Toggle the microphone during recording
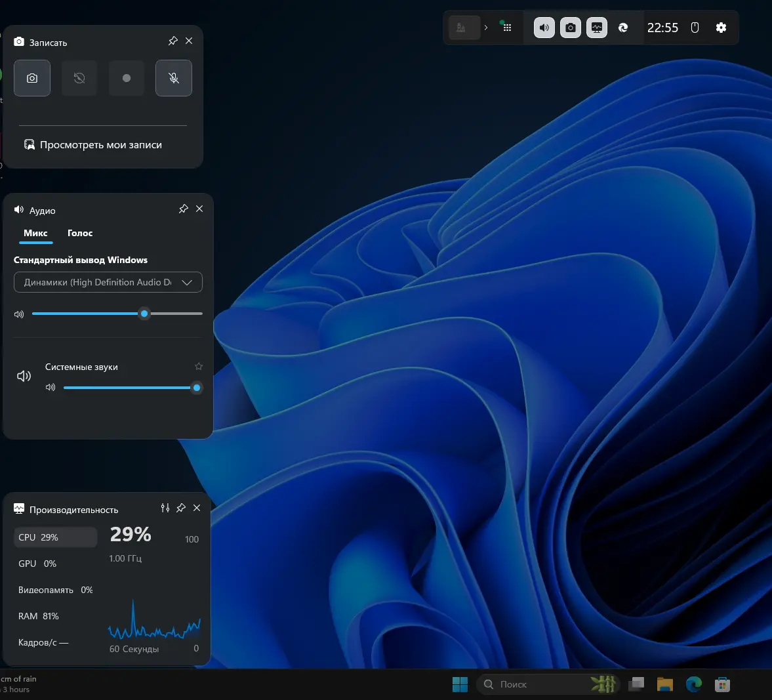 tap(174, 78)
